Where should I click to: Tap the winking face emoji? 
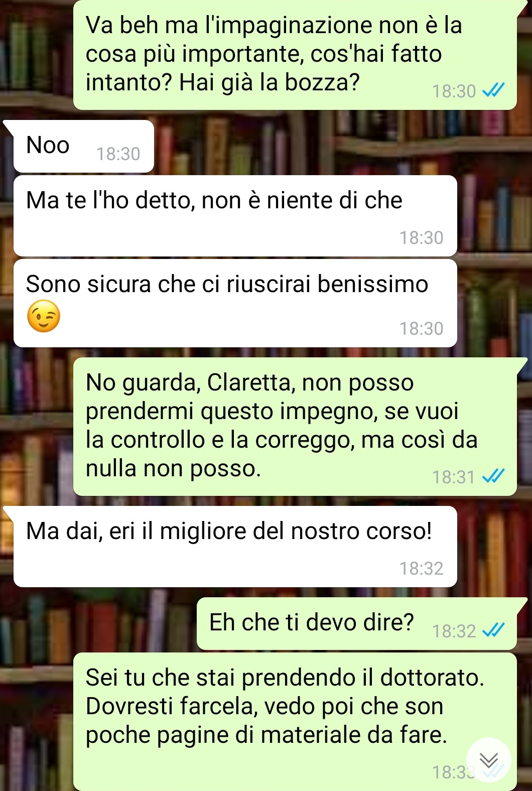(44, 316)
